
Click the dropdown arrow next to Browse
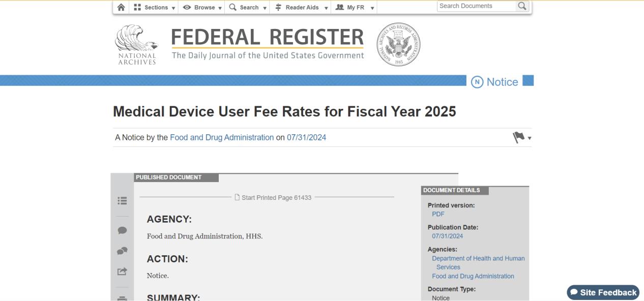[x=220, y=8]
